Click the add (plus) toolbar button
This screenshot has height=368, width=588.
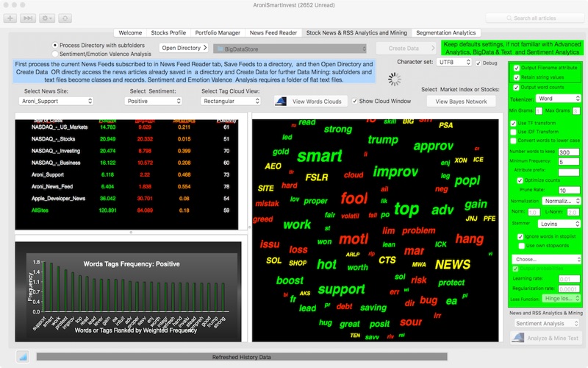pyautogui.click(x=10, y=18)
